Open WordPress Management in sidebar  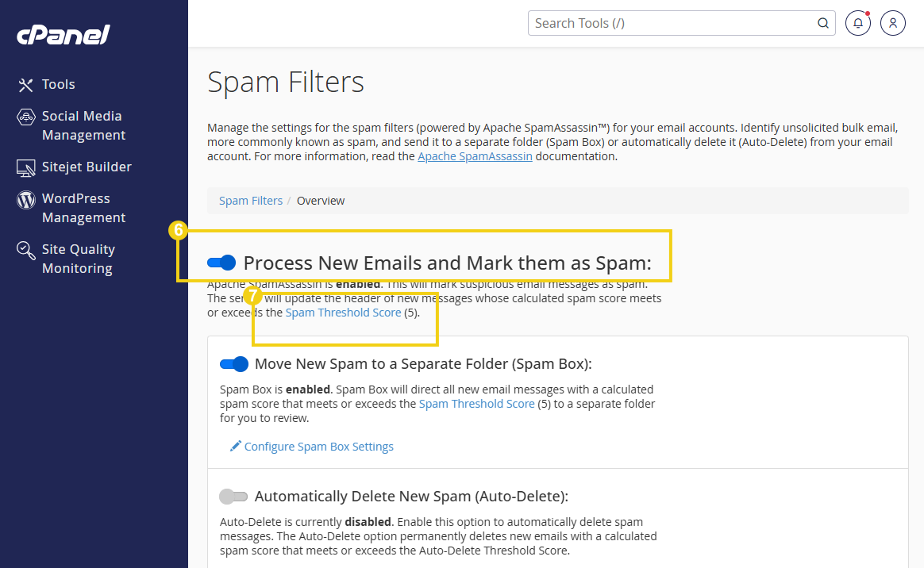84,207
